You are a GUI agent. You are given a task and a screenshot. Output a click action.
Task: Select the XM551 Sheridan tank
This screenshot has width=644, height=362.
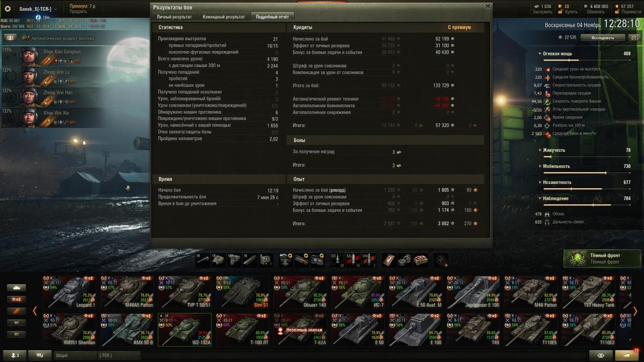pyautogui.click(x=70, y=329)
